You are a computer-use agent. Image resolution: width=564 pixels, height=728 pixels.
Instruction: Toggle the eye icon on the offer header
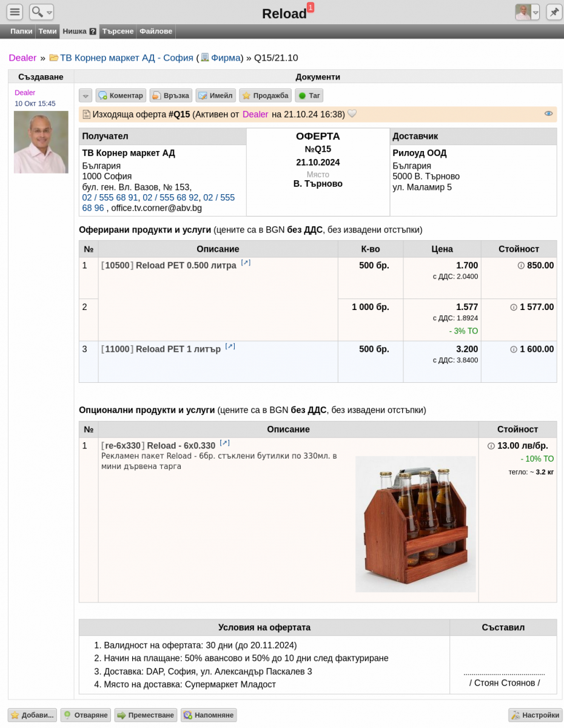tap(548, 114)
